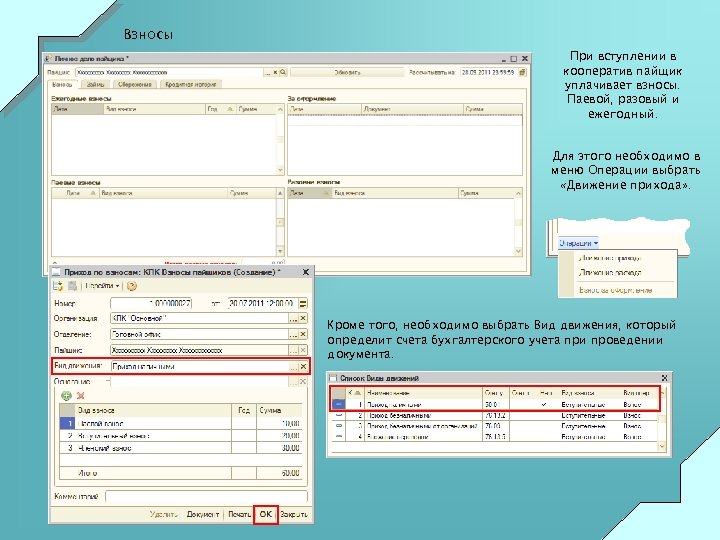Open the Перейти dropdown menu
The width and height of the screenshot is (720, 540).
102,286
